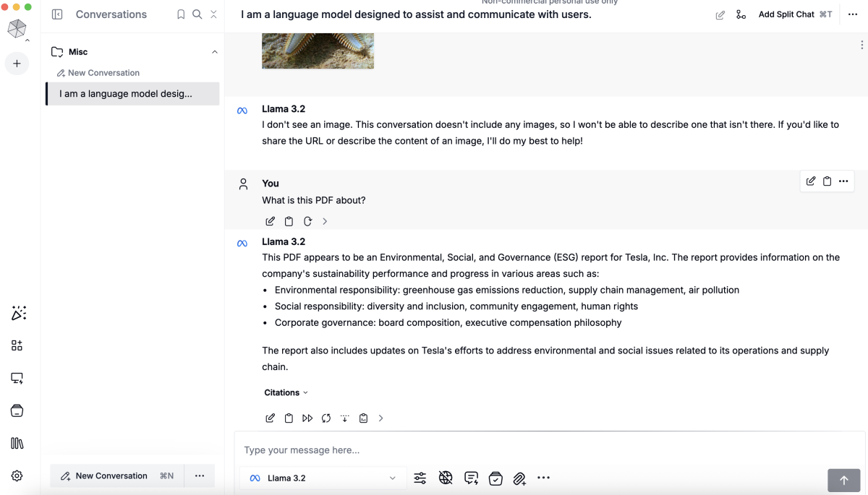Open more input options three dots

pos(544,478)
